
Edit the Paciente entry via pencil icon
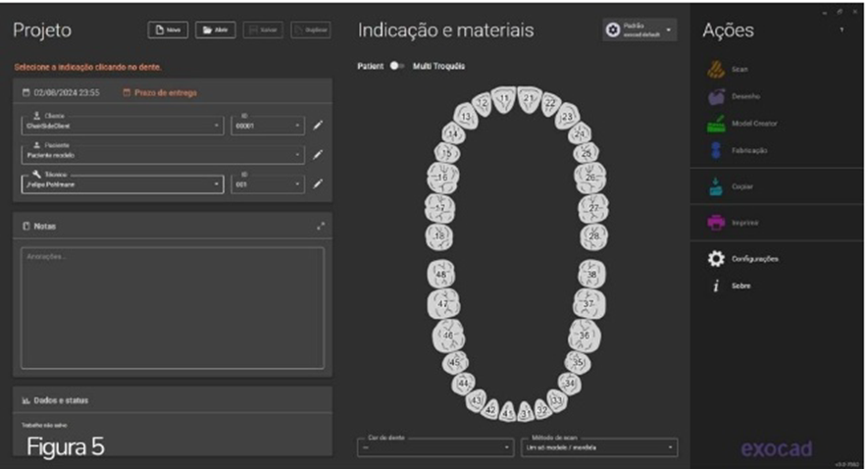[318, 154]
